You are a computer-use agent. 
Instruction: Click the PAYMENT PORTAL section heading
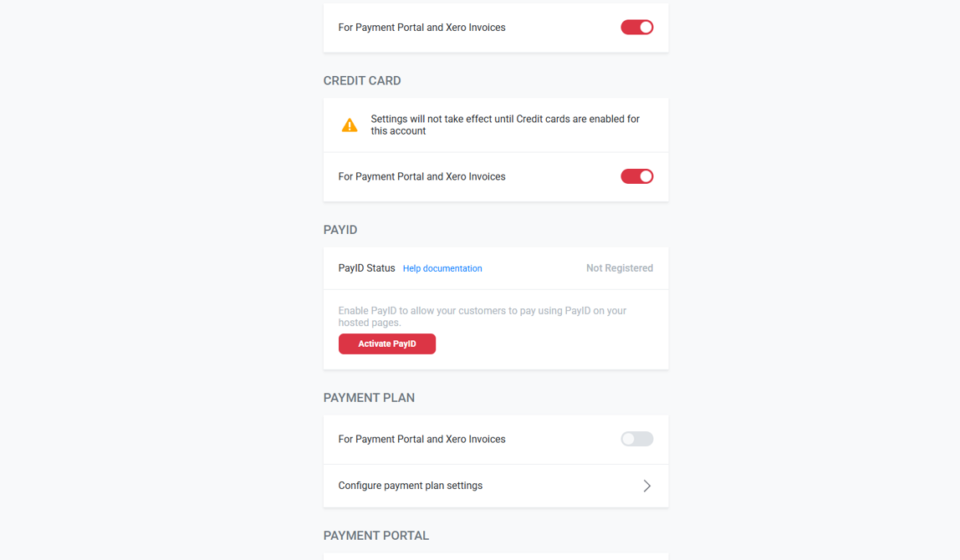pyautogui.click(x=376, y=536)
